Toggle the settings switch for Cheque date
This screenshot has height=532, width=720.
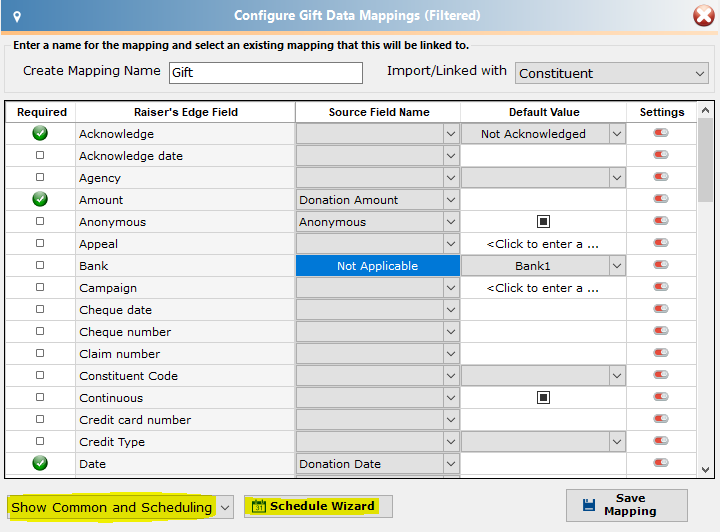click(x=661, y=309)
